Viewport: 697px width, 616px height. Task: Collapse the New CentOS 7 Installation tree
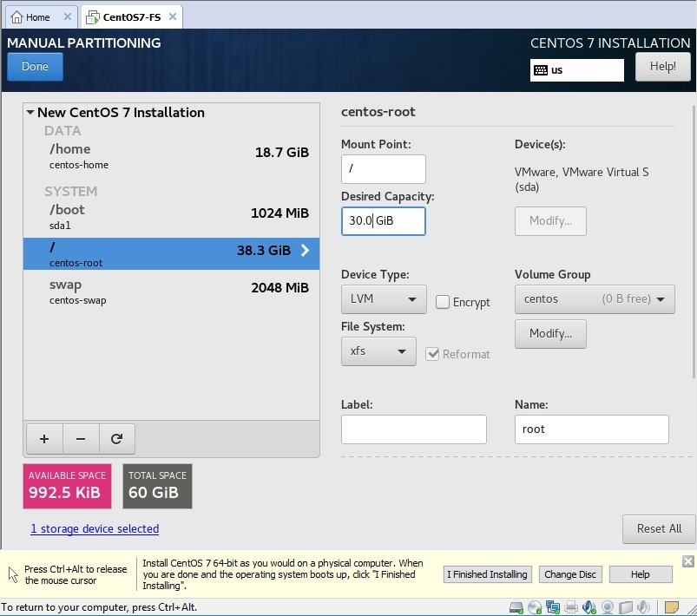pyautogui.click(x=30, y=113)
